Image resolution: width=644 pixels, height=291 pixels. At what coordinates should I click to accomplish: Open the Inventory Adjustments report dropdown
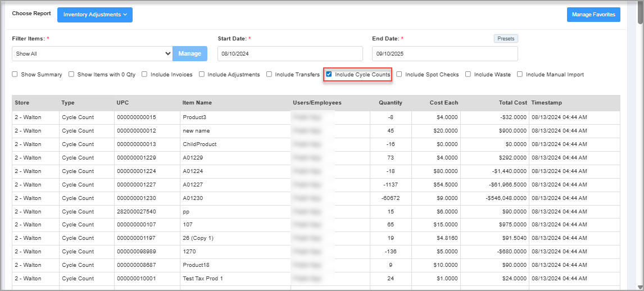pyautogui.click(x=94, y=15)
